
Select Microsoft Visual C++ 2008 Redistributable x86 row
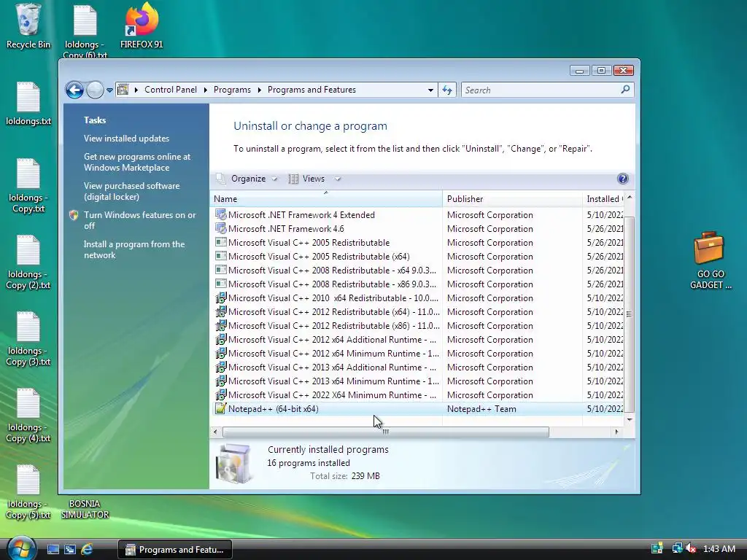pyautogui.click(x=417, y=284)
